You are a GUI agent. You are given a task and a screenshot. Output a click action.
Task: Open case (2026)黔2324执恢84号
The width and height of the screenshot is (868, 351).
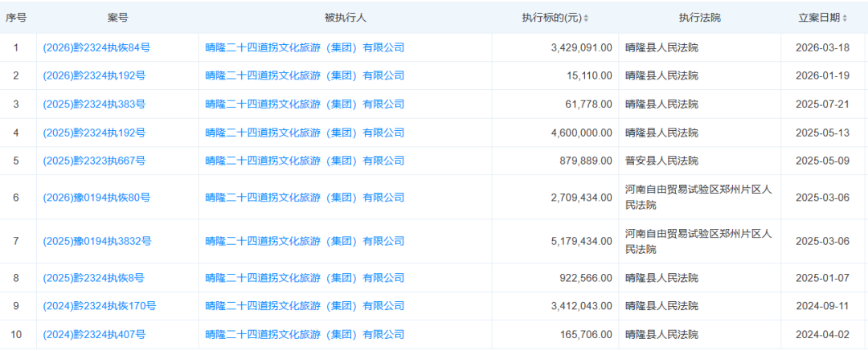pyautogui.click(x=96, y=47)
